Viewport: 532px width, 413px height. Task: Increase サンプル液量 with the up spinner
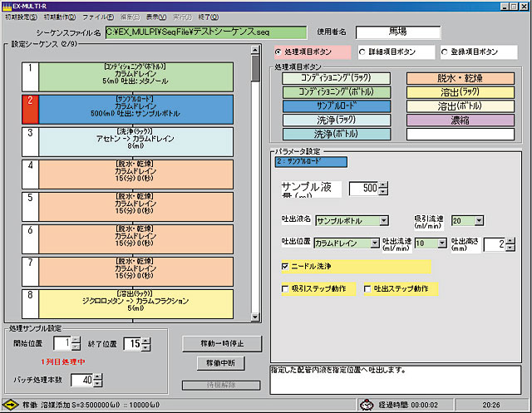pyautogui.click(x=383, y=185)
